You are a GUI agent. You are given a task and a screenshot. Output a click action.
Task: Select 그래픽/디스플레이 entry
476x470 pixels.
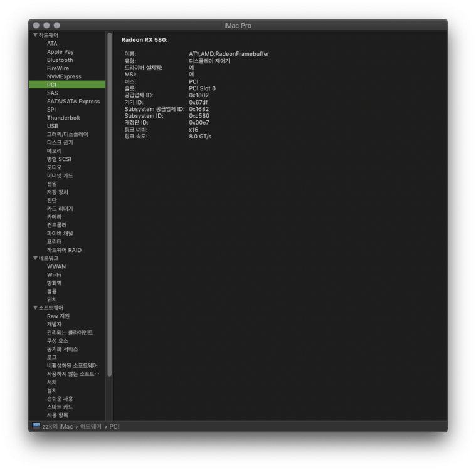[67, 134]
